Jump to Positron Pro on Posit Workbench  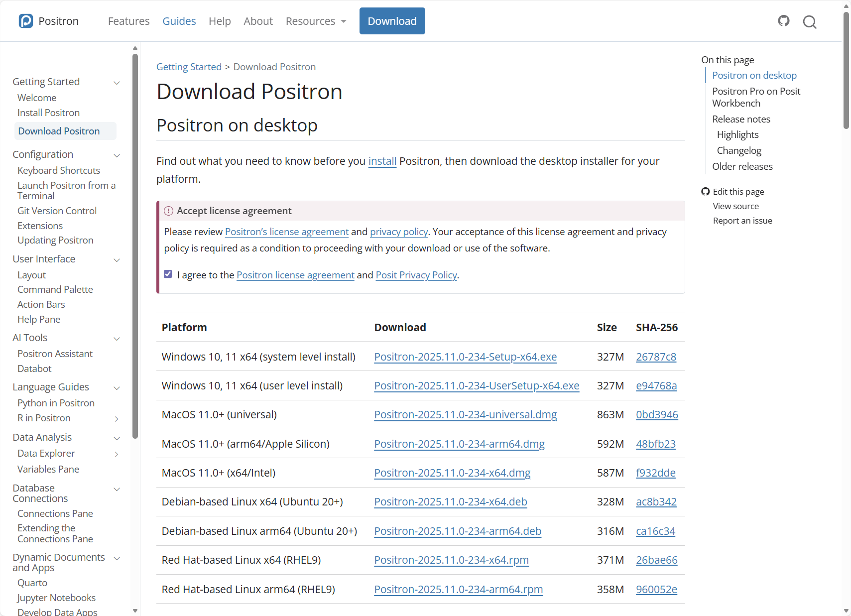[756, 97]
